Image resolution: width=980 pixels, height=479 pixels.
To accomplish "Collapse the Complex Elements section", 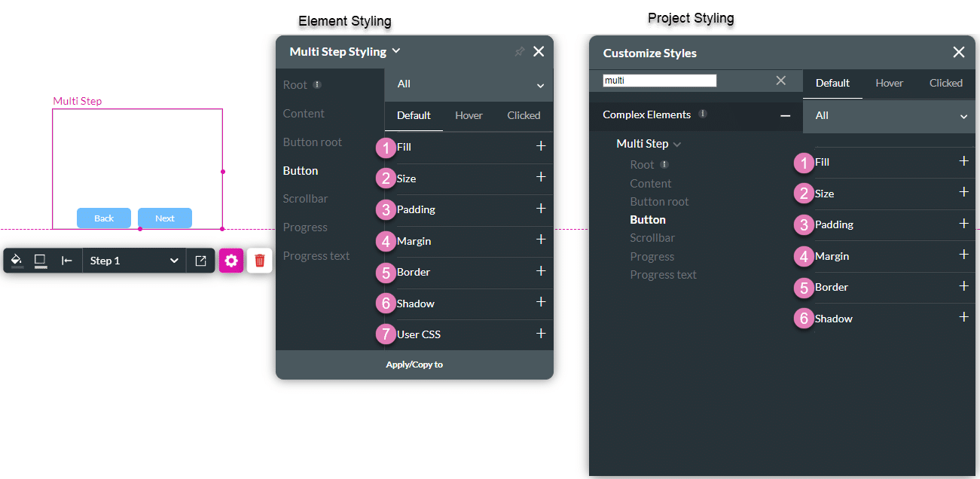I will tap(785, 114).
